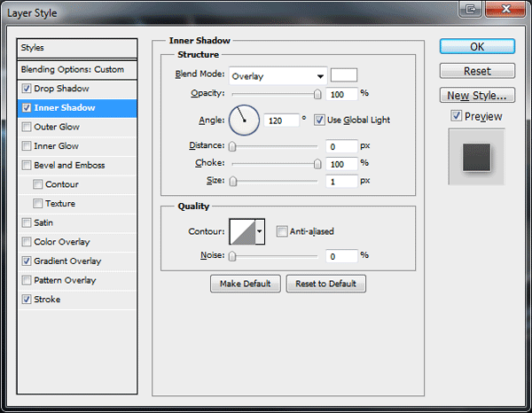Enable the Color Overlay checkbox

coord(27,242)
